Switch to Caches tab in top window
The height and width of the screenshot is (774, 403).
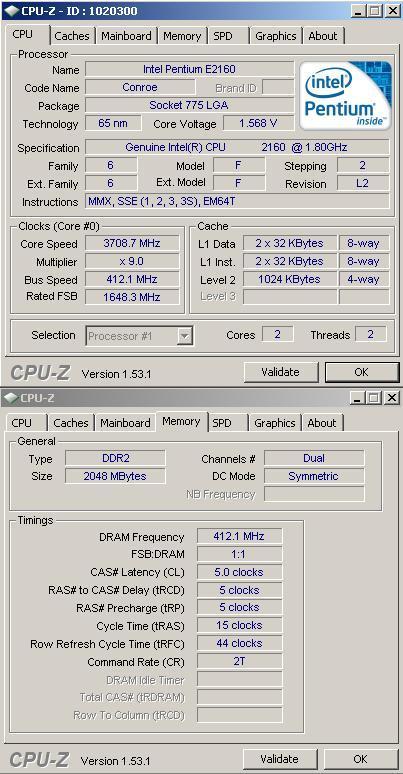pos(72,36)
